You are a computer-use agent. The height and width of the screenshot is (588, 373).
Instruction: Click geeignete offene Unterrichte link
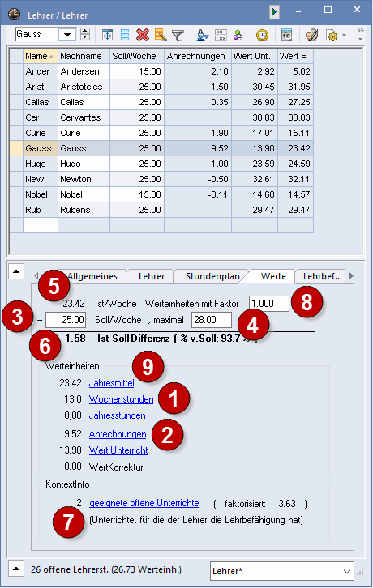144,503
